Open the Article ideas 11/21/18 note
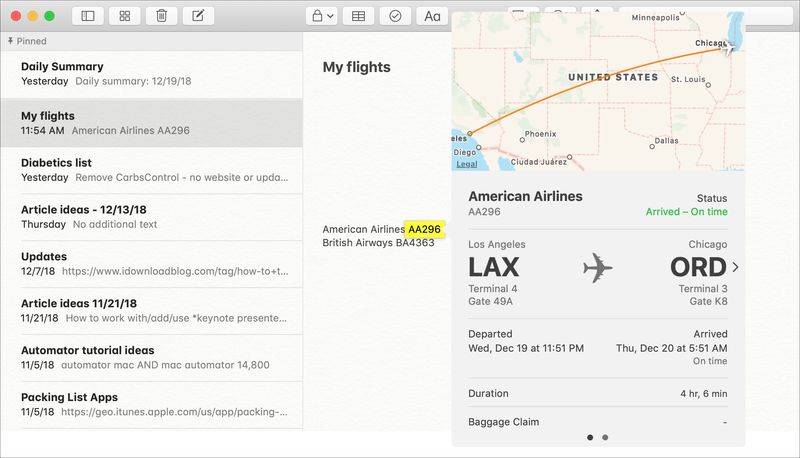 point(152,311)
